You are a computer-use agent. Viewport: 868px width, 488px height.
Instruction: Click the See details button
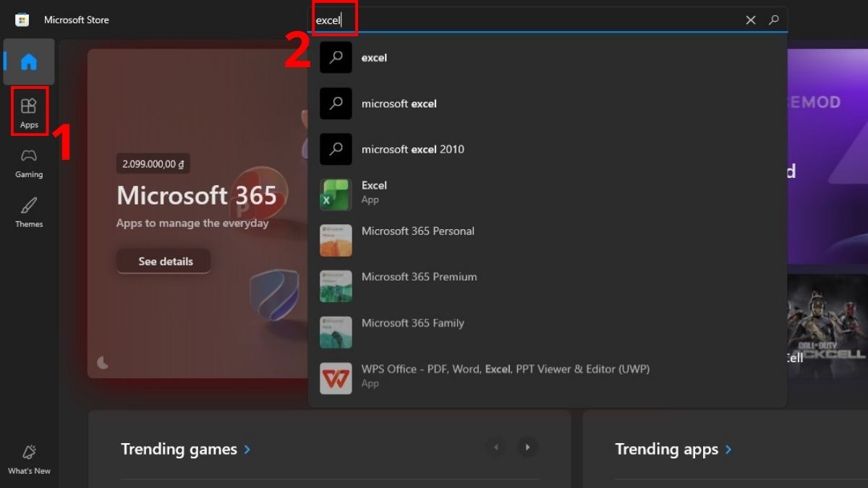click(163, 261)
